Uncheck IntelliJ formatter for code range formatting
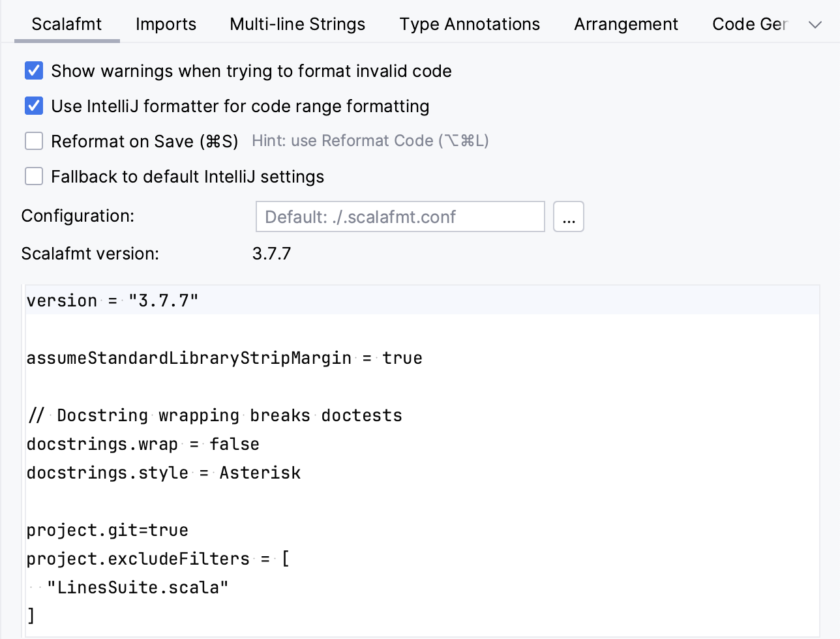This screenshot has height=639, width=840. click(x=33, y=106)
